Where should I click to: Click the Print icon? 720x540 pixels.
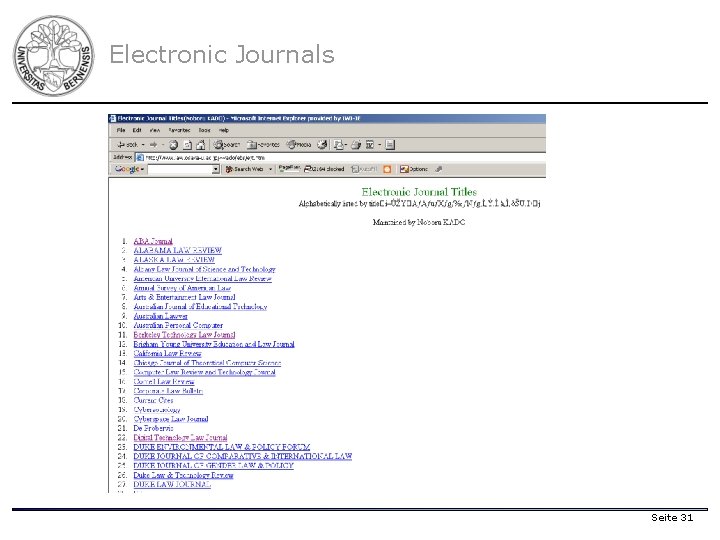click(x=356, y=145)
